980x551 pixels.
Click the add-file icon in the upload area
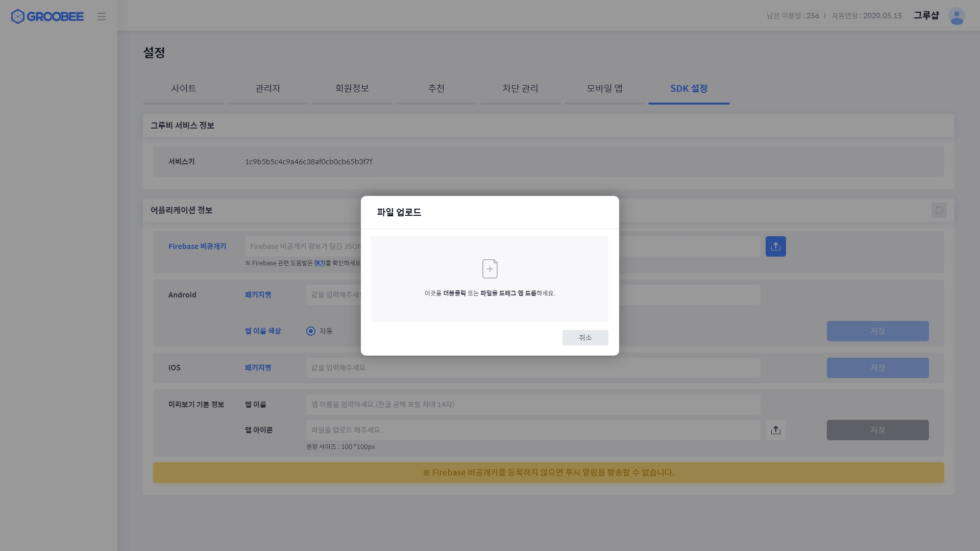click(489, 269)
